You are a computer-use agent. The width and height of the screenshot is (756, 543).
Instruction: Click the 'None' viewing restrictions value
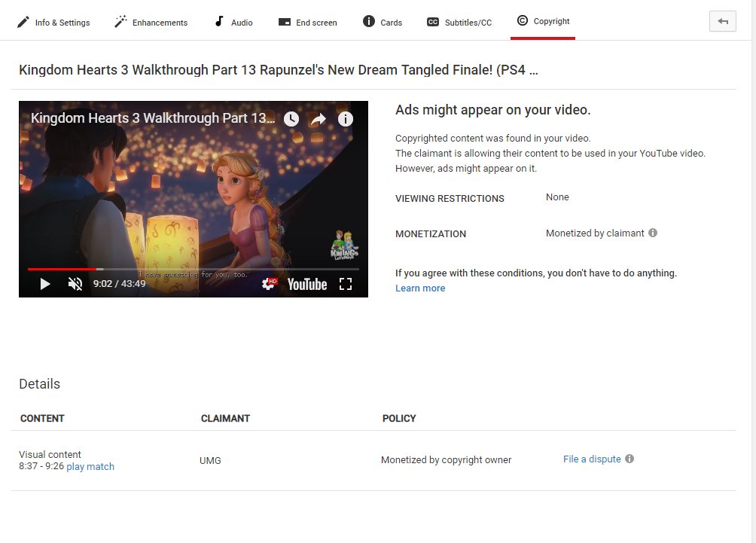click(x=557, y=197)
